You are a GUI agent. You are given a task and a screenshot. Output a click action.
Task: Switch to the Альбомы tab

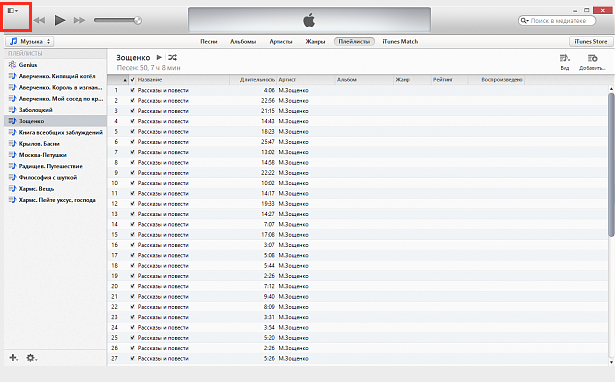click(x=243, y=42)
